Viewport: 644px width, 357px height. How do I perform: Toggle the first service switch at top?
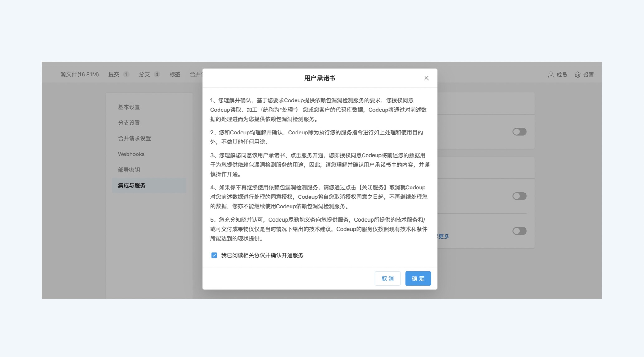(x=520, y=132)
